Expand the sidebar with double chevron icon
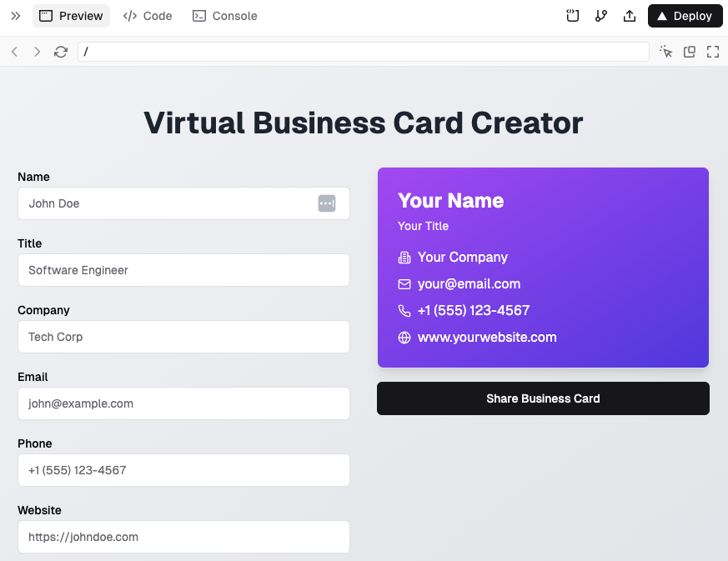The width and height of the screenshot is (728, 561). pos(16,16)
